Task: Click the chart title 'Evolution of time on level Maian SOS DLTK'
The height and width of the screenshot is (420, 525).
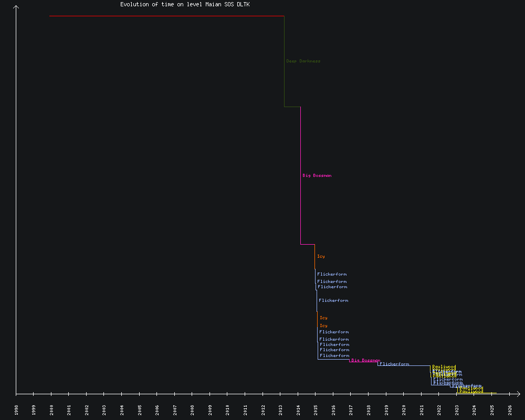Action: point(185,4)
